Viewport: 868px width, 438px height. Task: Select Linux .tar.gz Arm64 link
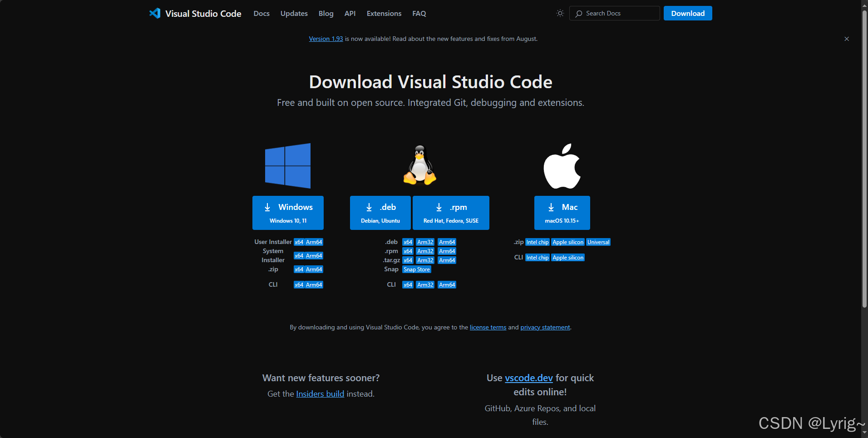[447, 260]
